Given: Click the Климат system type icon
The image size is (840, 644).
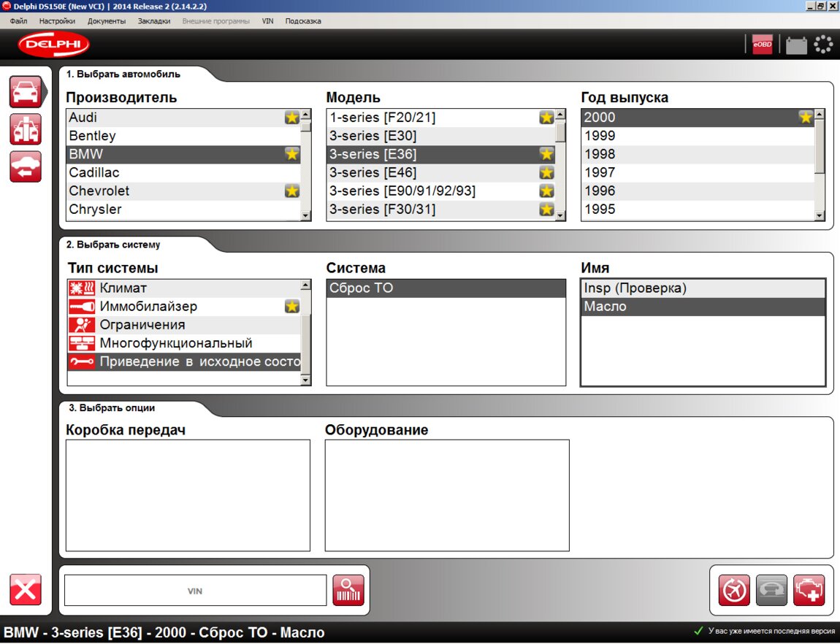Looking at the screenshot, I should tap(82, 288).
